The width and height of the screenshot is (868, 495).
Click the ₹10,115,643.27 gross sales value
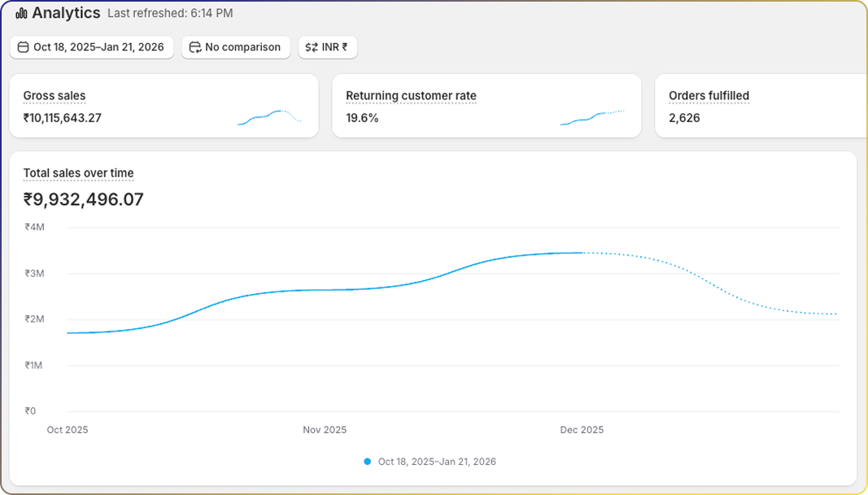[x=62, y=118]
